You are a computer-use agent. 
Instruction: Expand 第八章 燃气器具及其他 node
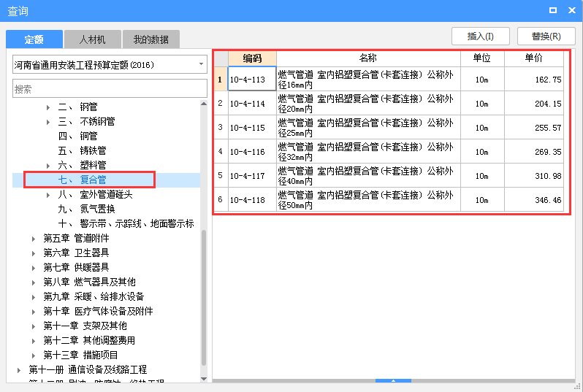pyautogui.click(x=34, y=283)
